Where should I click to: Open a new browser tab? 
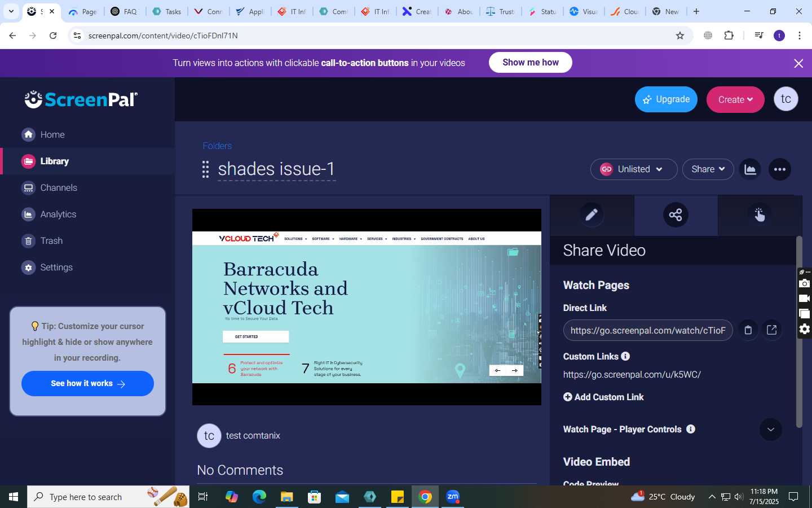pyautogui.click(x=696, y=11)
